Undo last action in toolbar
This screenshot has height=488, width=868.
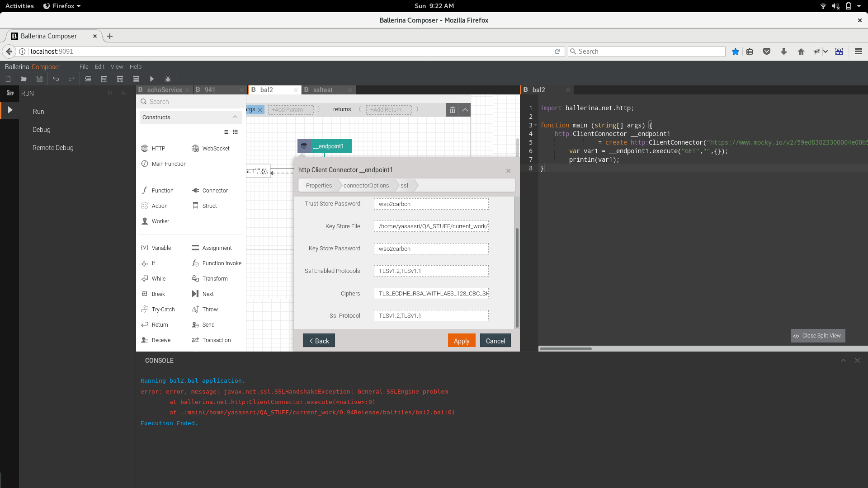56,79
